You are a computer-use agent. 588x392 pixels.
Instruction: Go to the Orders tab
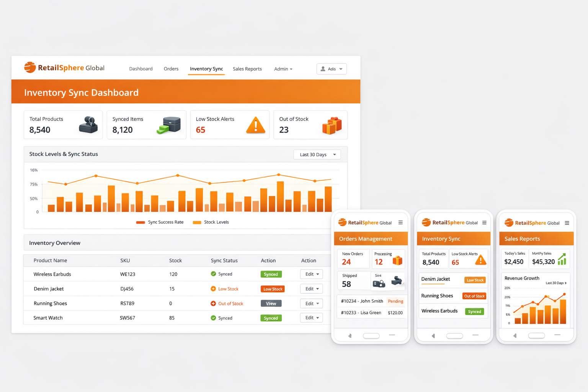[x=171, y=69]
